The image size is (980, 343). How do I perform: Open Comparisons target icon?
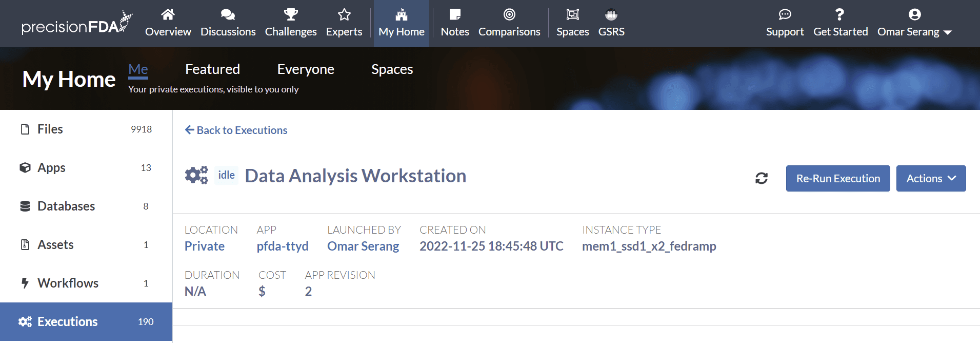pyautogui.click(x=509, y=14)
